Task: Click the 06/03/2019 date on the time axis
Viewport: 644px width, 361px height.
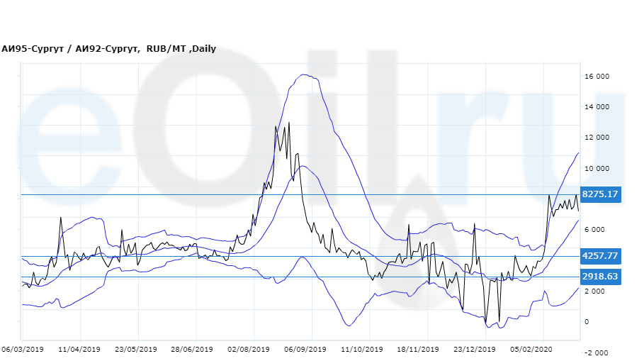Action: pyautogui.click(x=22, y=350)
